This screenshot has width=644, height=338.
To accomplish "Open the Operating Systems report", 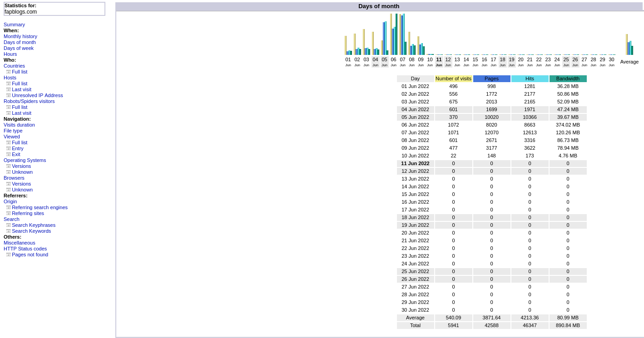I will click(25, 160).
